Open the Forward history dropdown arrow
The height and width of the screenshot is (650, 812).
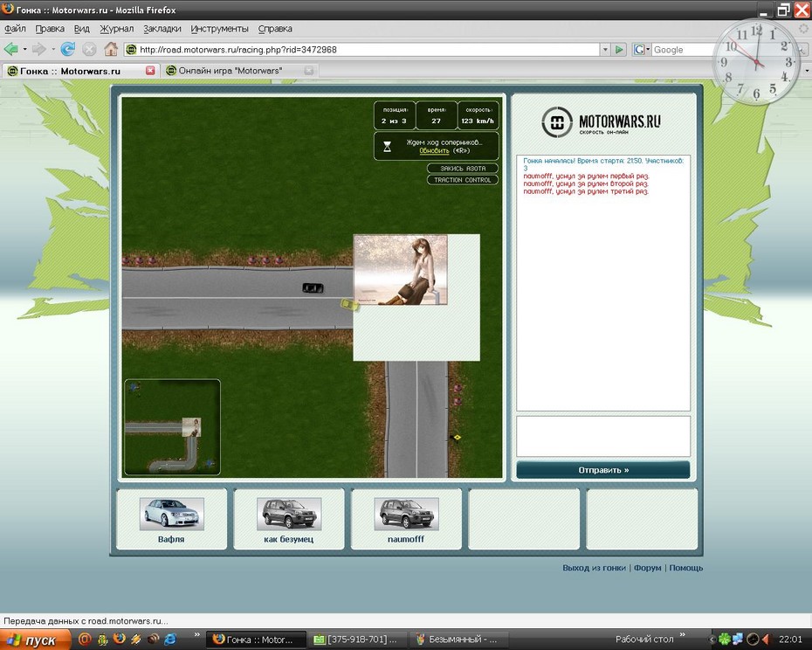pyautogui.click(x=52, y=50)
